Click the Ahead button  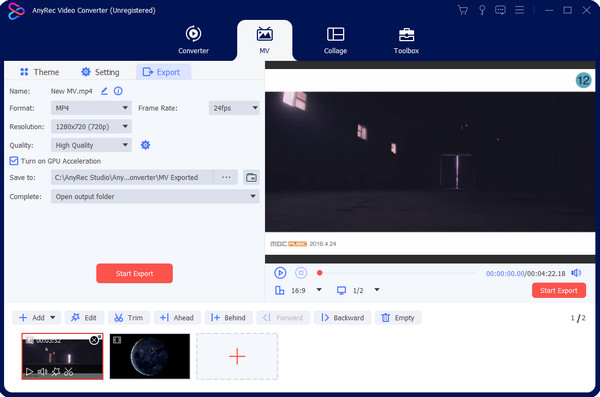pos(177,318)
